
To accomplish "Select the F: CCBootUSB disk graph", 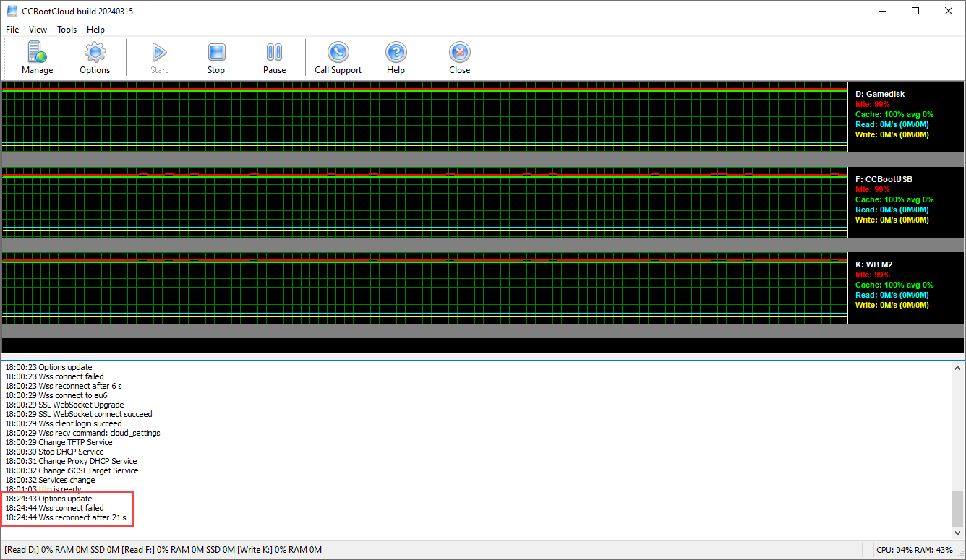I will [424, 202].
